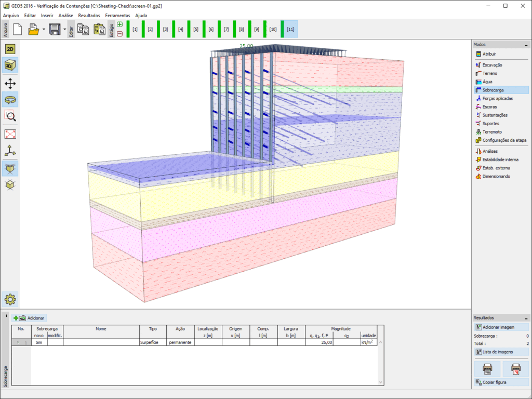Fit the drawing to window with zoom extents icon
This screenshot has width=532, height=399.
coord(10,135)
